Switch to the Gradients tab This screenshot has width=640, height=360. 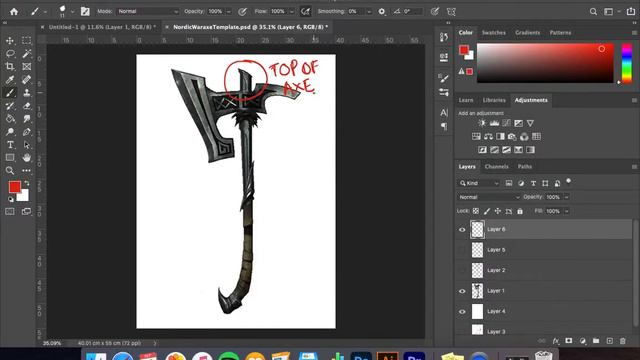tap(527, 33)
